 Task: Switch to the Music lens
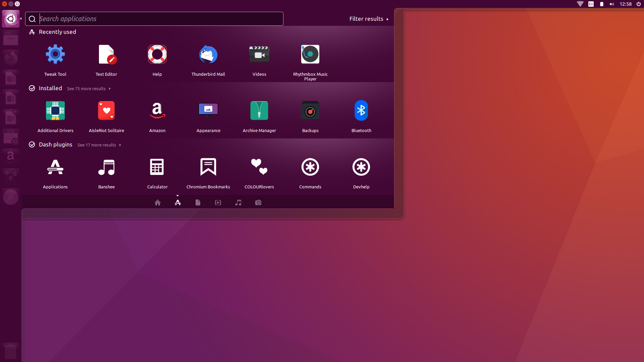point(238,203)
